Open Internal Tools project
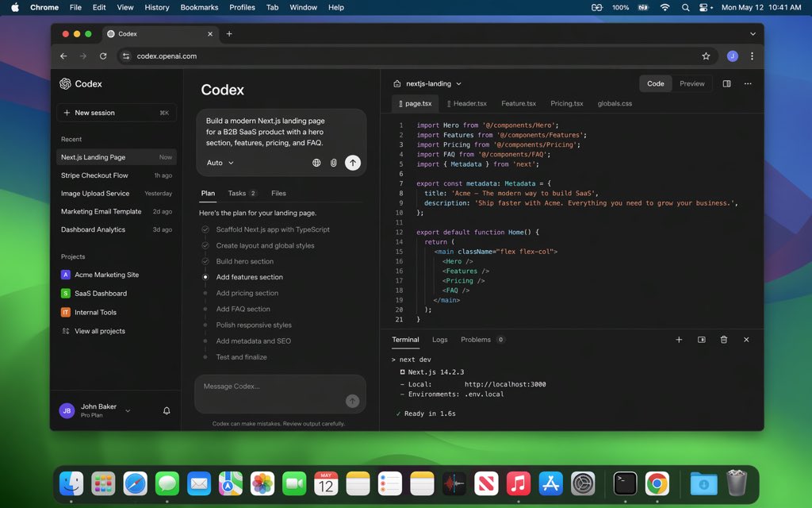 pos(89,312)
